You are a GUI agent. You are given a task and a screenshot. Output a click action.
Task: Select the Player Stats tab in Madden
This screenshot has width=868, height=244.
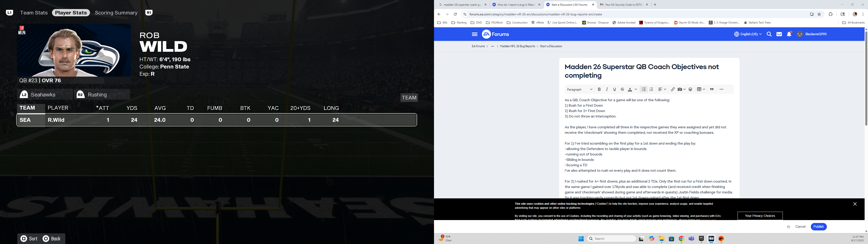point(71,12)
